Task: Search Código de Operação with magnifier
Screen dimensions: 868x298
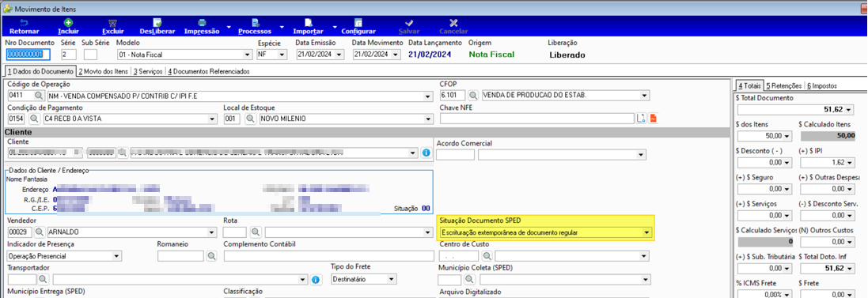Action: click(x=39, y=96)
